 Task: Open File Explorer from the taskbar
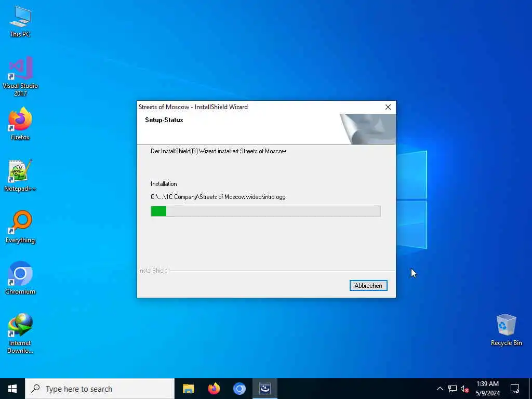(188, 389)
